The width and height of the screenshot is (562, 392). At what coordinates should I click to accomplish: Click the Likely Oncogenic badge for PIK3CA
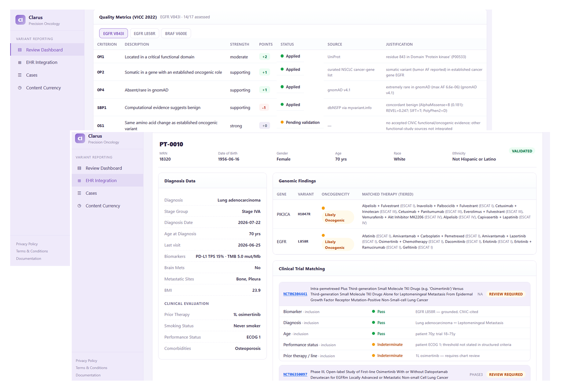pyautogui.click(x=337, y=217)
